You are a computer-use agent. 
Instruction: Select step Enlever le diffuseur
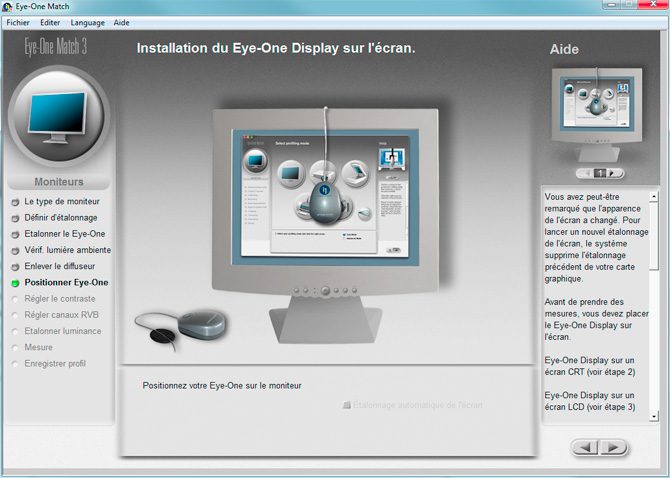coord(59,266)
